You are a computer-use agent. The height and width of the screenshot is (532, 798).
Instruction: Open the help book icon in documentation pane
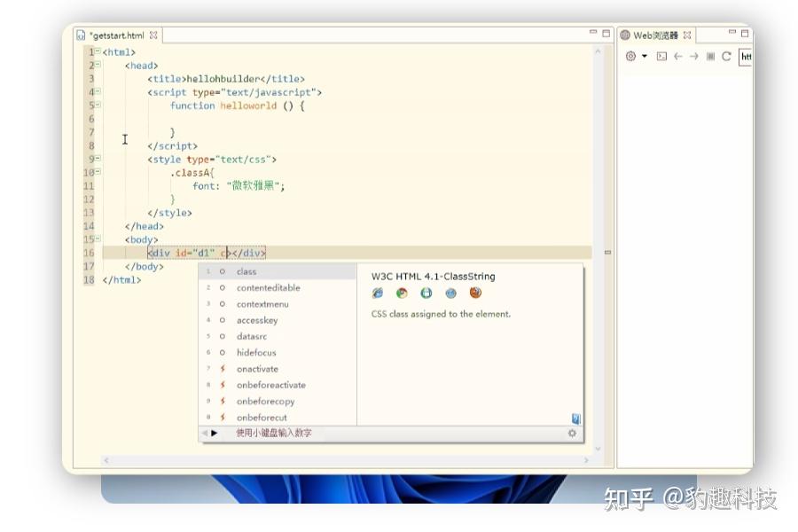575,419
